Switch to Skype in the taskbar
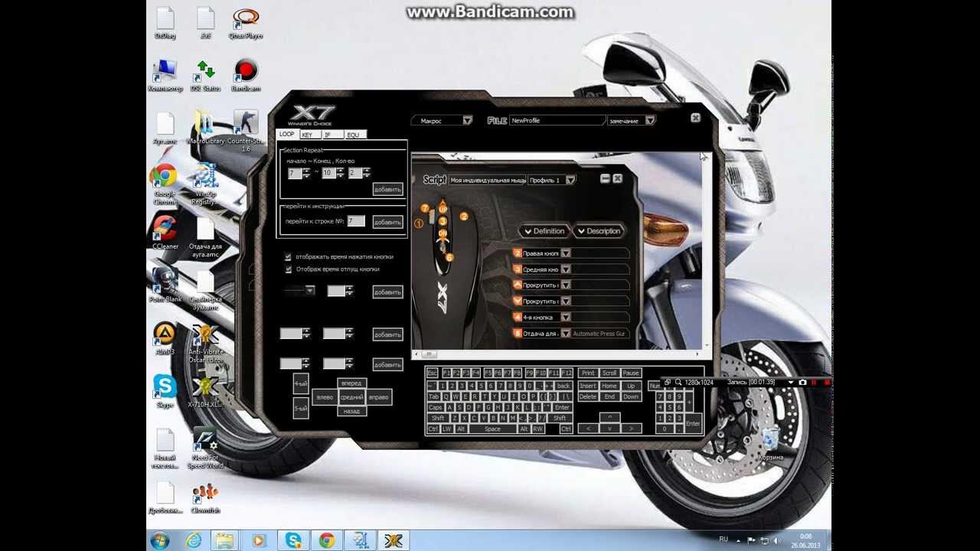 tap(293, 540)
